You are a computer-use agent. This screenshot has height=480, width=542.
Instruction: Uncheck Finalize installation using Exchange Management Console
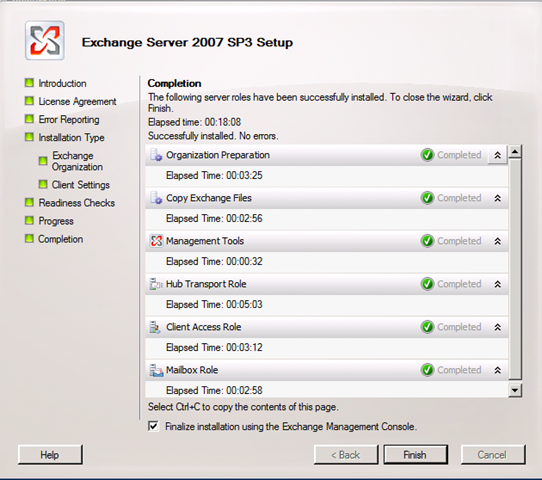coord(153,426)
